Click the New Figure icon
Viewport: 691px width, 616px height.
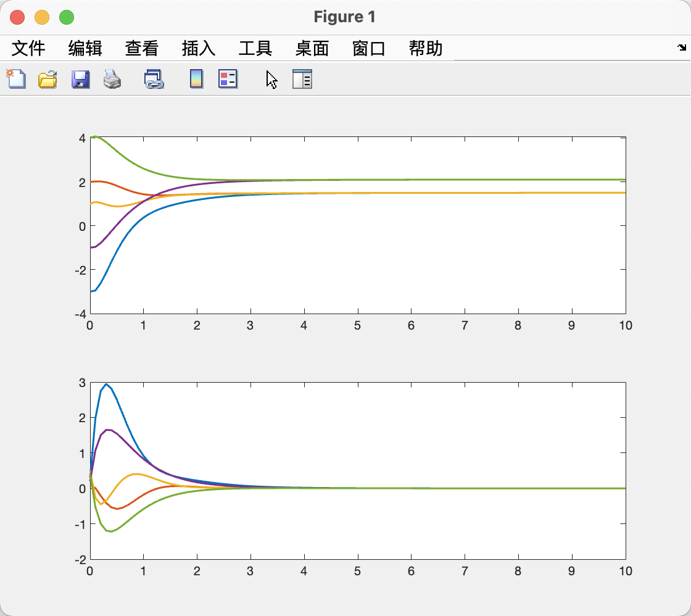pyautogui.click(x=16, y=80)
